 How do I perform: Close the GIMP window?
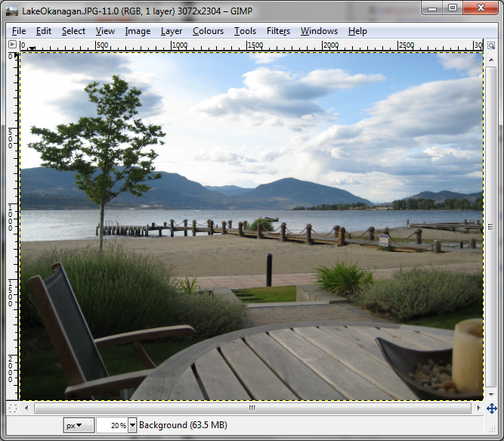[x=481, y=8]
